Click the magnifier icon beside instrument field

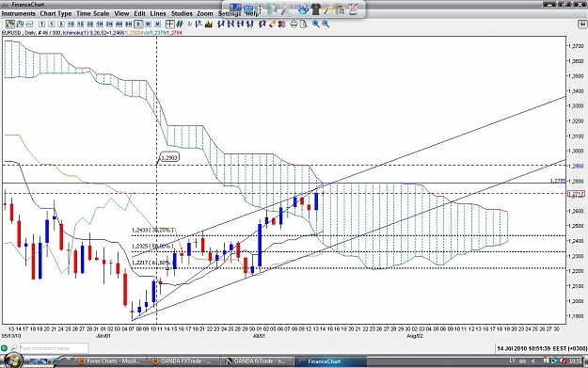point(13,348)
